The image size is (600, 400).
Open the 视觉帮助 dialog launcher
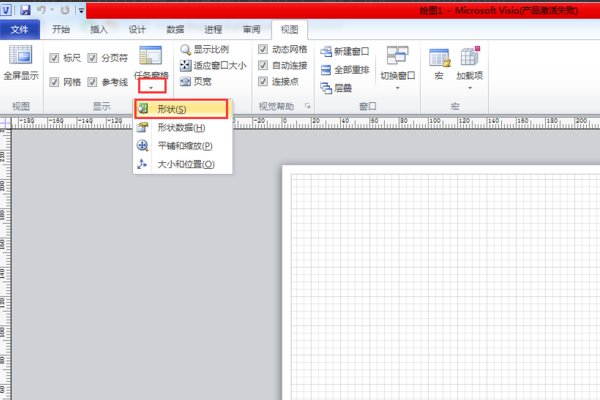(x=307, y=106)
